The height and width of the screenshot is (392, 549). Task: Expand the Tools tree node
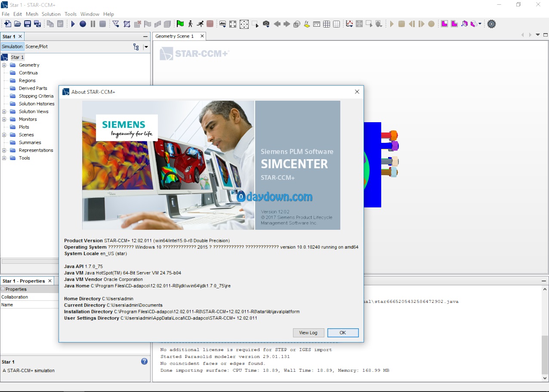[x=4, y=158]
